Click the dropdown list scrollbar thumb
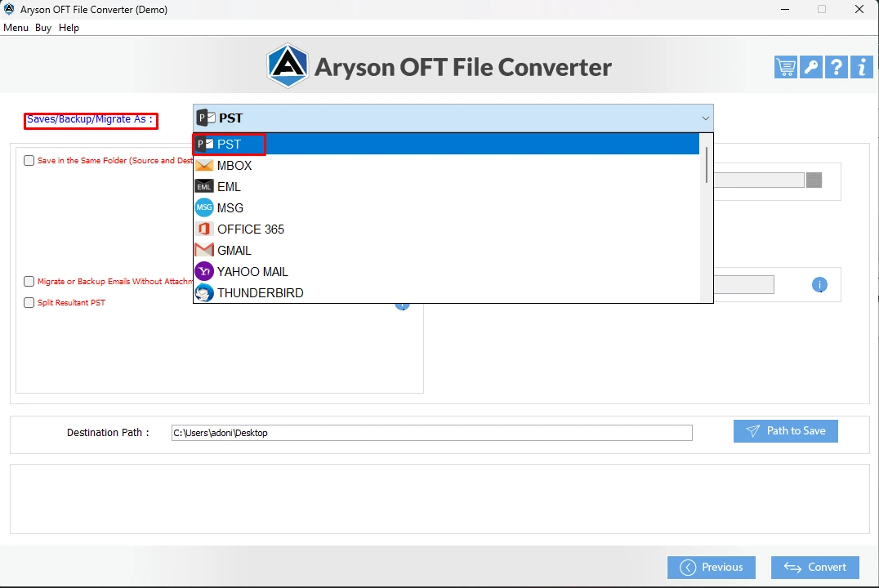879x588 pixels. pyautogui.click(x=707, y=165)
